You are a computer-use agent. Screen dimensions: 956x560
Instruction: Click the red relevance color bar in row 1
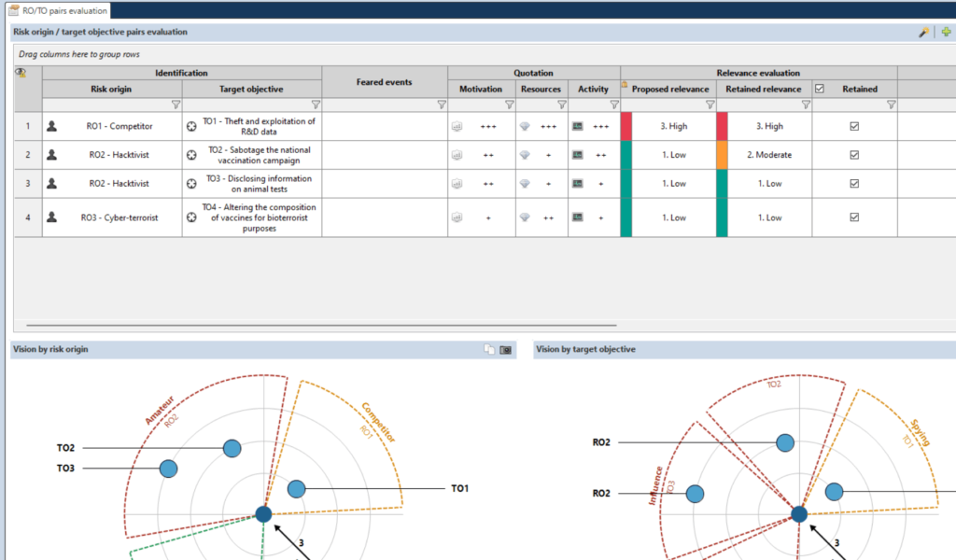(626, 126)
